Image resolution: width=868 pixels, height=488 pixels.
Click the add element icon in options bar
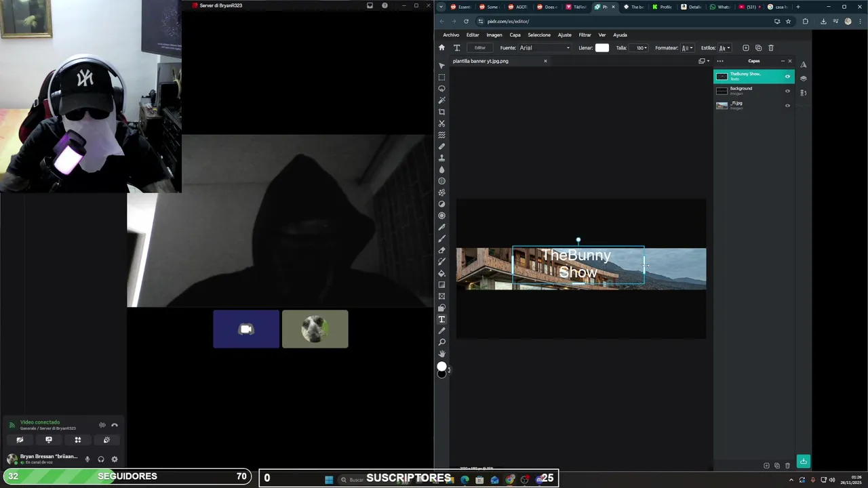746,47
